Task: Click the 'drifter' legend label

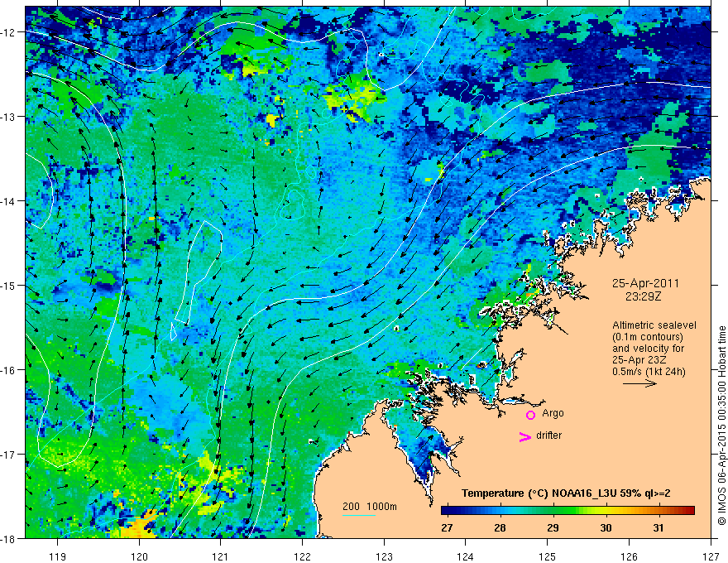Action: [x=548, y=435]
